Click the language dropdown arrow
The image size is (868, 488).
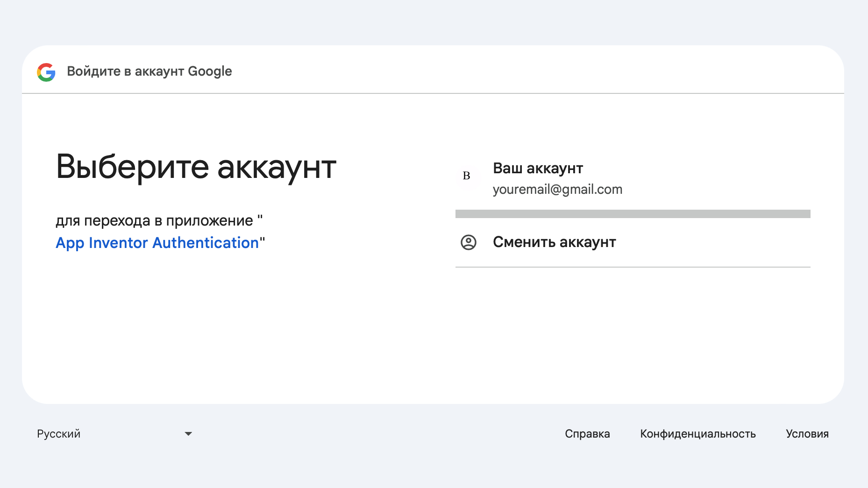pyautogui.click(x=188, y=434)
